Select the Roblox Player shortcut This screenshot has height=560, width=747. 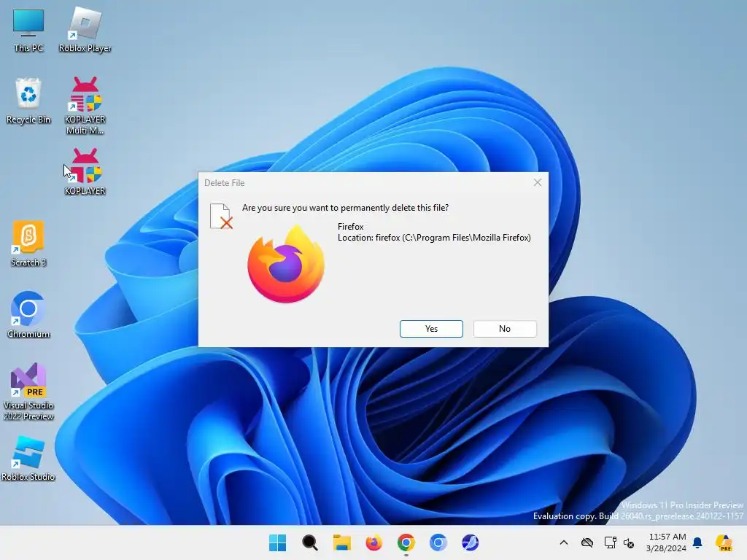pos(85,31)
